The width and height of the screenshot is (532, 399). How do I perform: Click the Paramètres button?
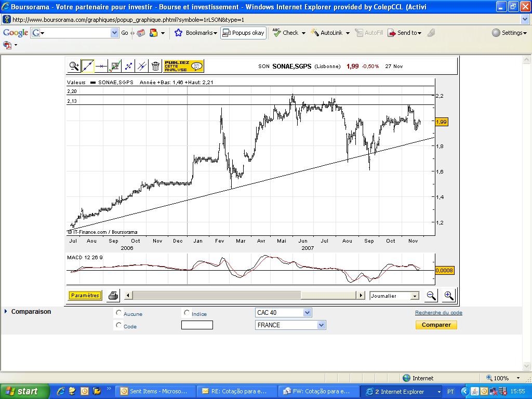click(x=85, y=295)
